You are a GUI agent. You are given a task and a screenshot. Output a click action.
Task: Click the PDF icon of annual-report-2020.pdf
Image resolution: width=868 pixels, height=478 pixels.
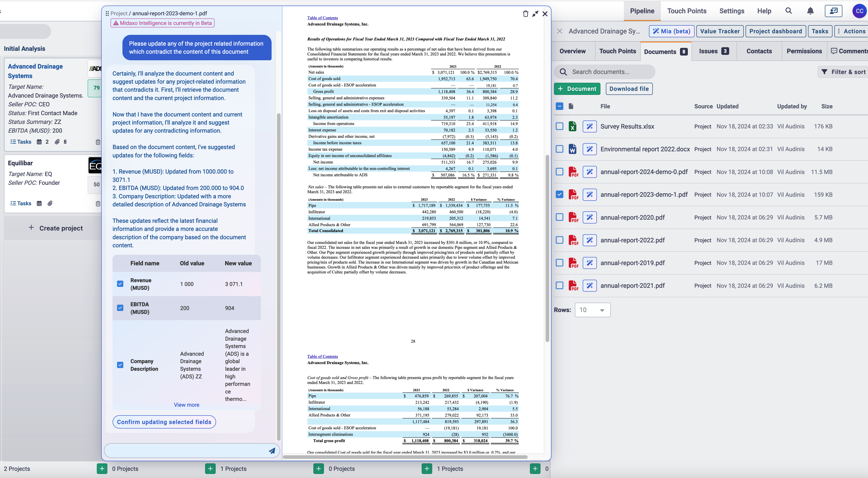click(x=573, y=218)
